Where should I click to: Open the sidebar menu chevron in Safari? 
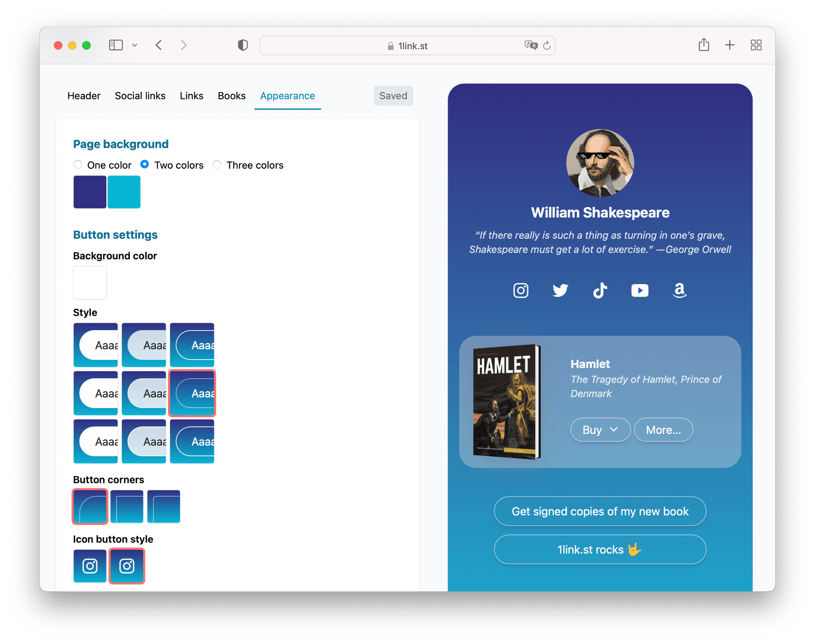[x=135, y=45]
